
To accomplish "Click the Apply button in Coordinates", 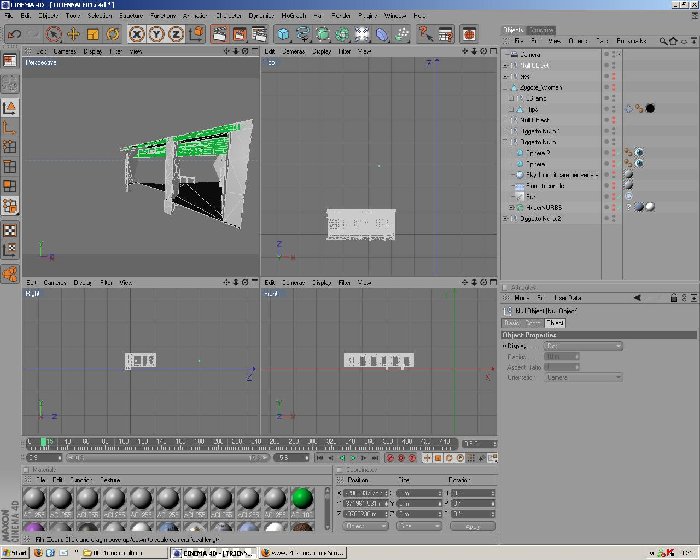I will tap(473, 526).
